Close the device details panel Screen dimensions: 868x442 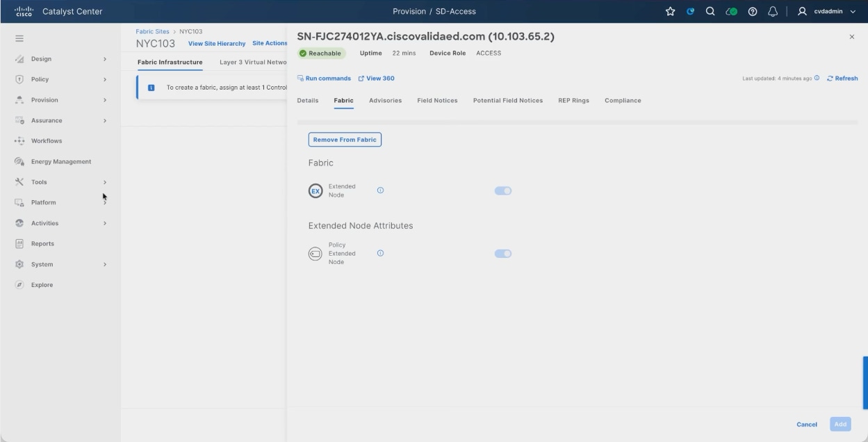click(852, 37)
